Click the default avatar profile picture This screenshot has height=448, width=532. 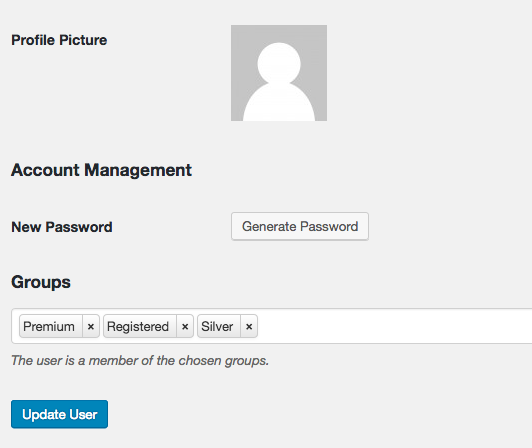click(279, 73)
